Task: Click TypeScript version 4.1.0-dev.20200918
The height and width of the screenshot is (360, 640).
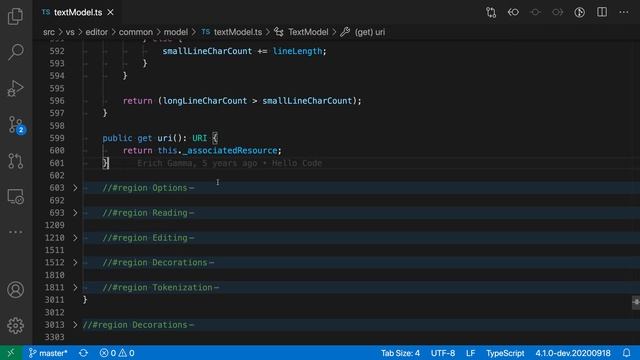Action: (x=573, y=353)
